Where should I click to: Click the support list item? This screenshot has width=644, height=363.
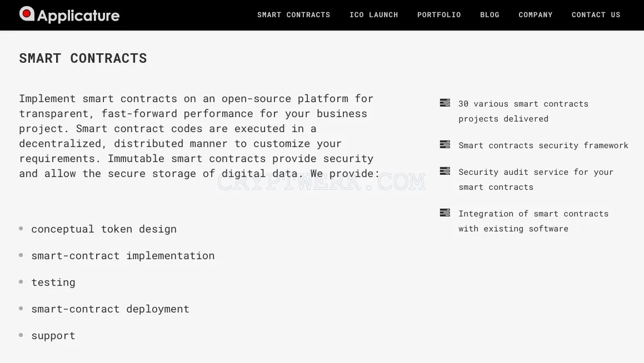tap(53, 335)
